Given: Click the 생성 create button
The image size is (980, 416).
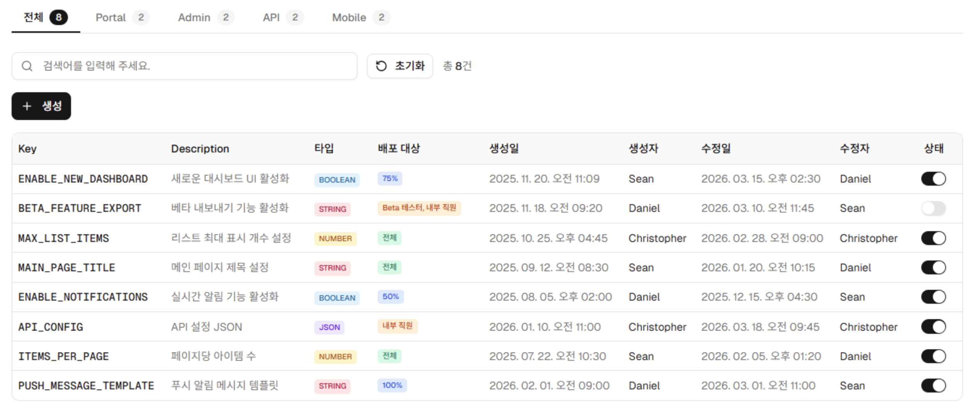Looking at the screenshot, I should (x=41, y=106).
